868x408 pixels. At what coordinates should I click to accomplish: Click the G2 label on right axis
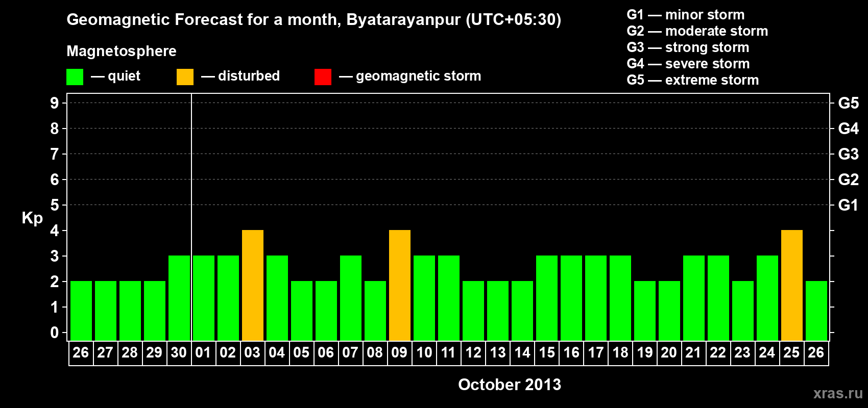click(848, 180)
